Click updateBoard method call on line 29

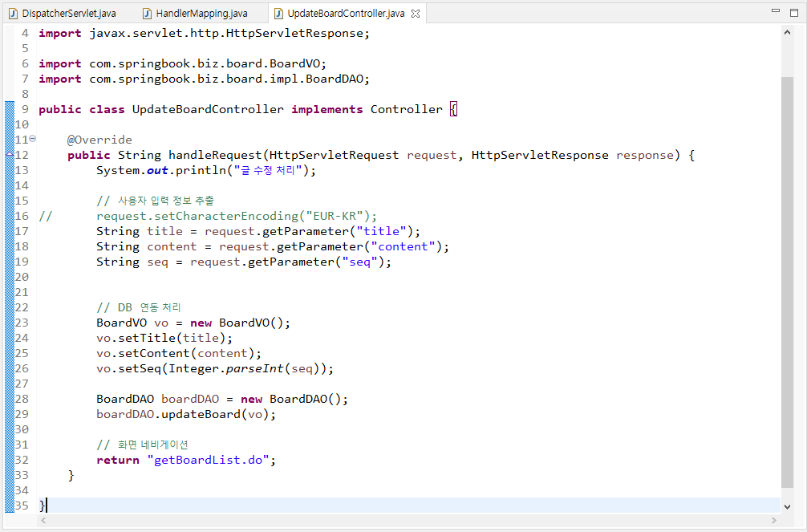point(201,415)
